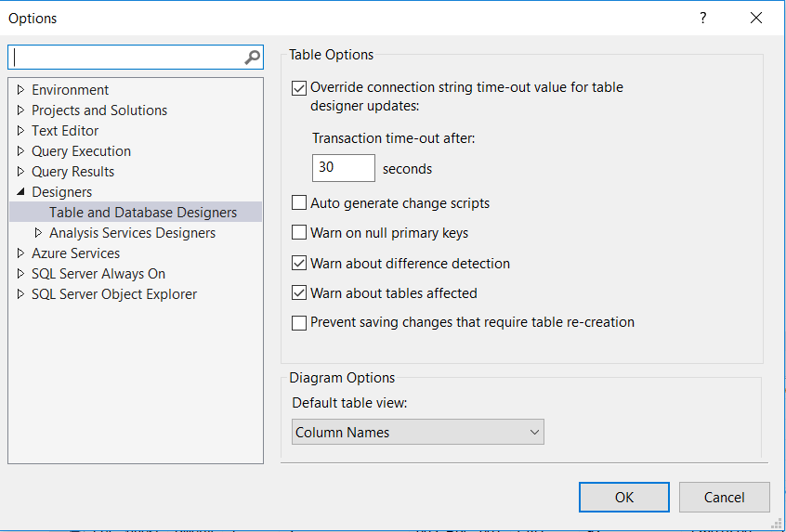Check Warn on null primary keys
This screenshot has width=786, height=532.
tap(299, 233)
